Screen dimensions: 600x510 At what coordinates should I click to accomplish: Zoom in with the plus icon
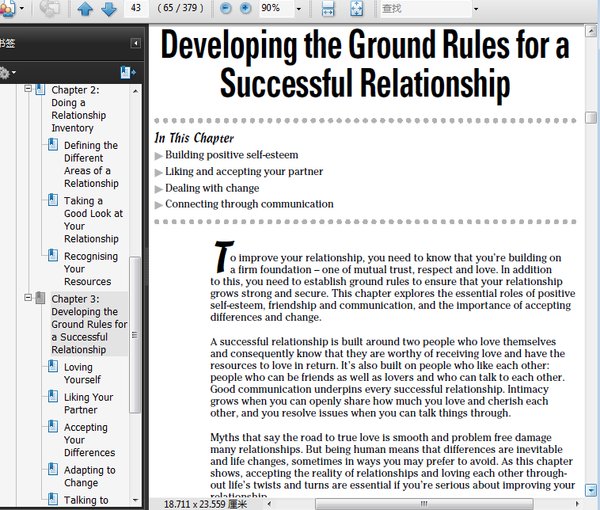tap(245, 8)
